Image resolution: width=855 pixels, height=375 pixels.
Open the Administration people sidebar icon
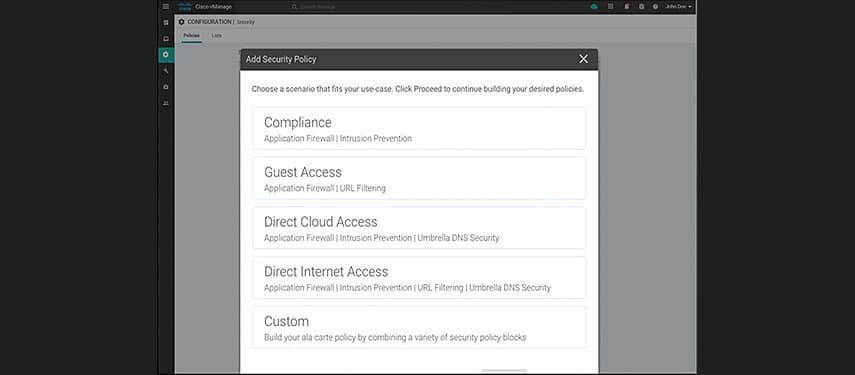point(166,103)
